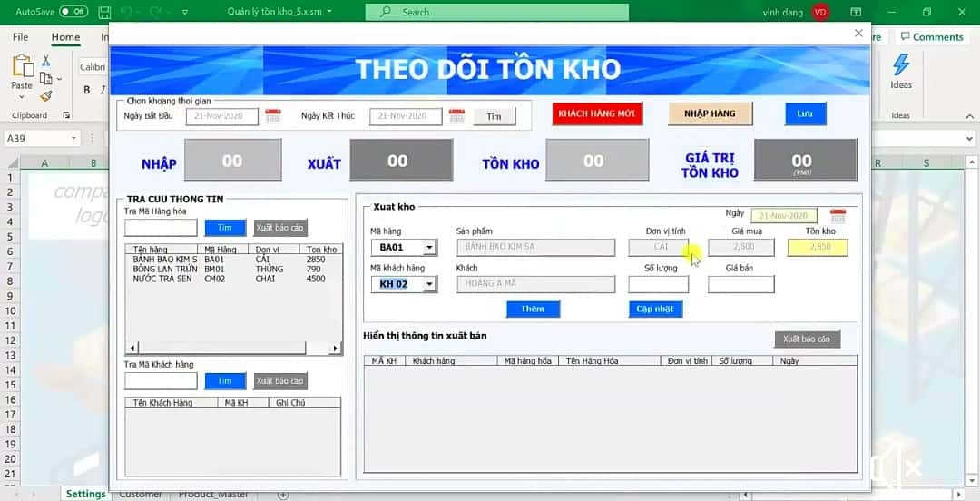Open the Clipboard dialog launcher icon
Image resolution: width=980 pixels, height=501 pixels.
(66, 115)
